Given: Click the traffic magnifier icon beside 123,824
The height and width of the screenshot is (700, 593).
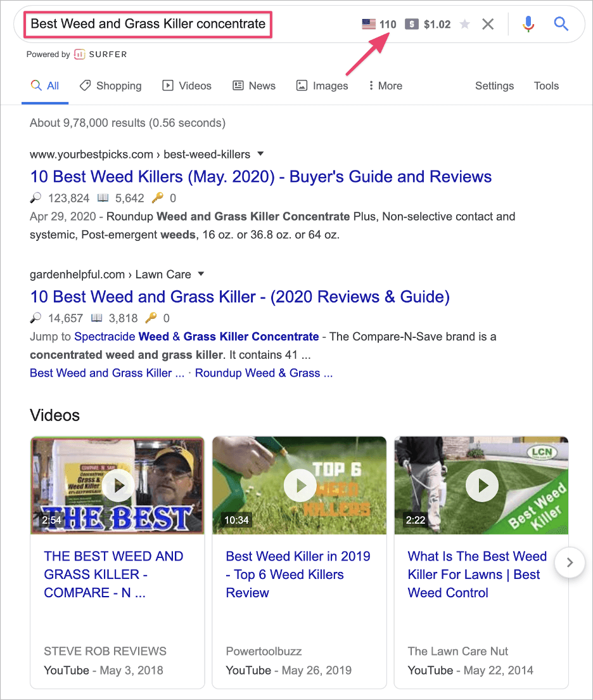Looking at the screenshot, I should [35, 197].
